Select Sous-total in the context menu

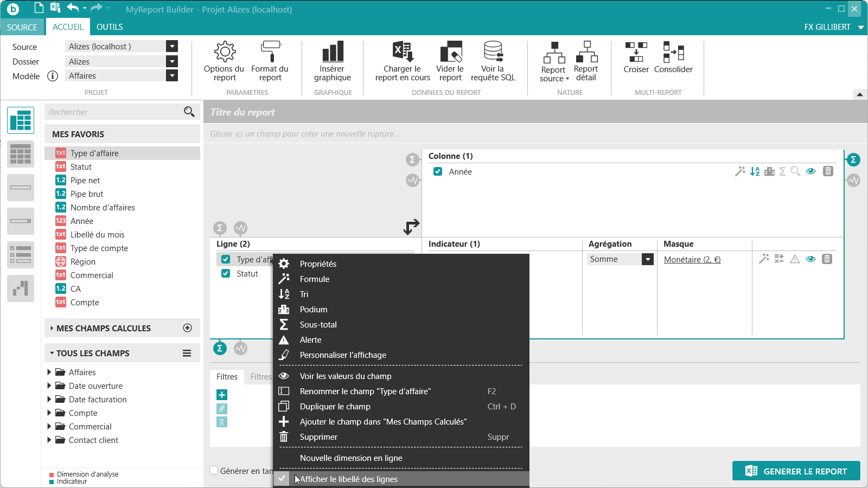[318, 325]
